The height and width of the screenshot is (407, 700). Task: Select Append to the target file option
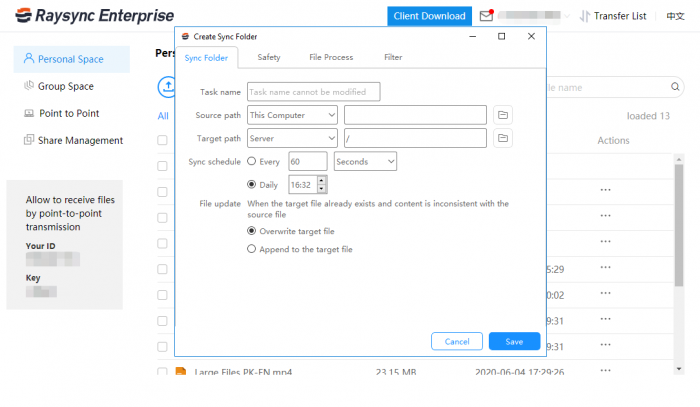coord(252,249)
